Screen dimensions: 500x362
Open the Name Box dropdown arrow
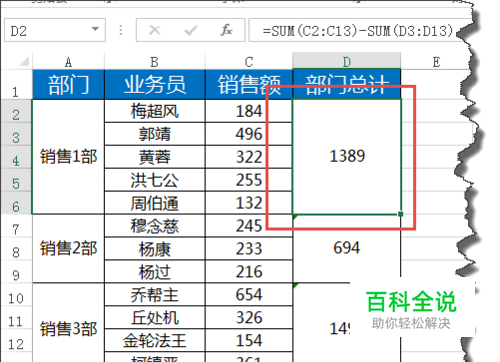click(x=95, y=29)
